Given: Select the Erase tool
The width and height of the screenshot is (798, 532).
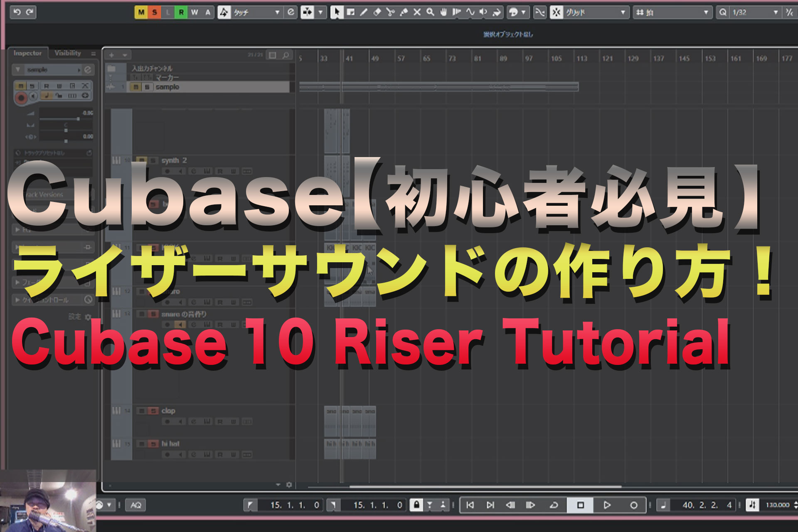Looking at the screenshot, I should coord(377,12).
